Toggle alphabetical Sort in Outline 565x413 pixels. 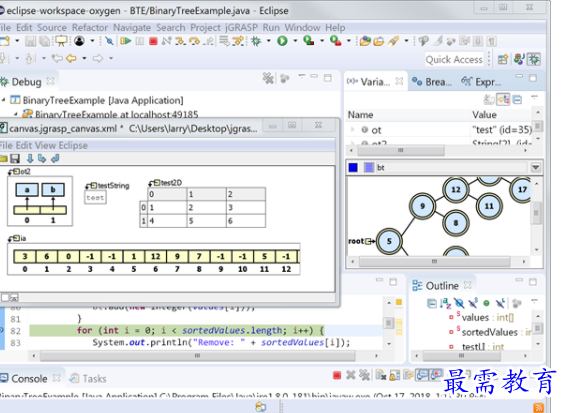tap(445, 303)
